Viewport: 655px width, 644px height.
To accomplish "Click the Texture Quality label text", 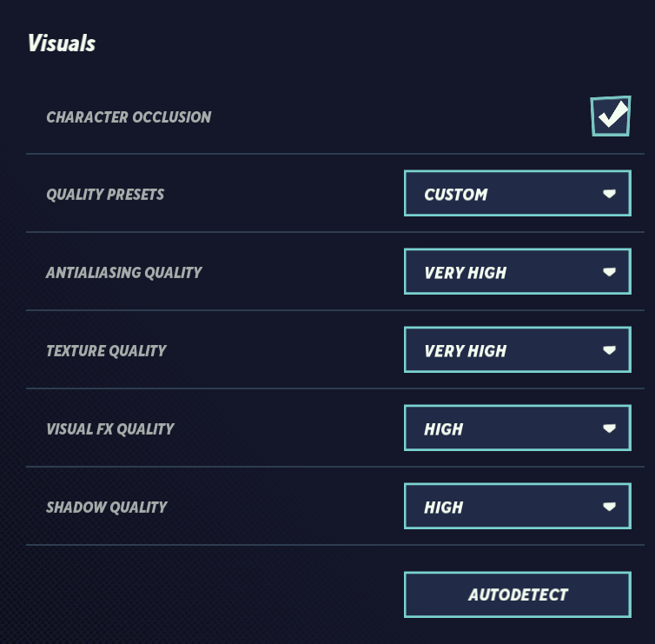I will pyautogui.click(x=106, y=351).
